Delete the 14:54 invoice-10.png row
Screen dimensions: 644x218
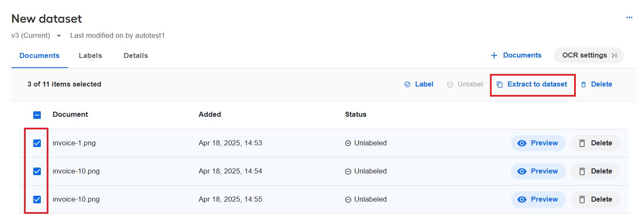tap(595, 171)
